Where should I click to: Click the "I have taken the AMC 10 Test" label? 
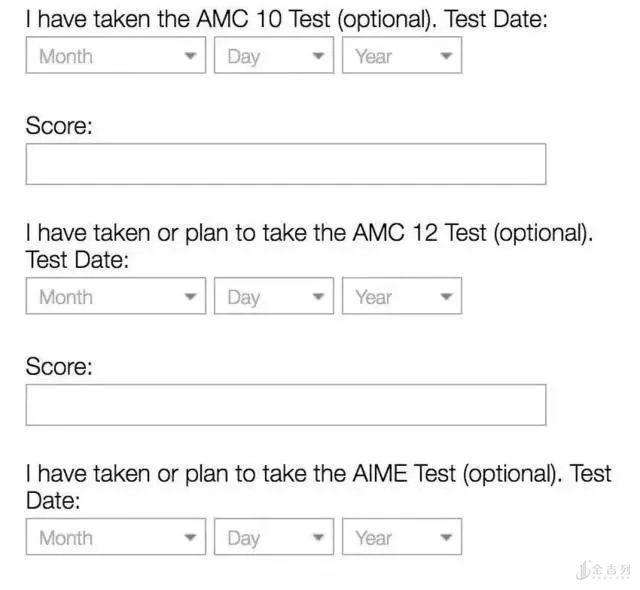(286, 19)
